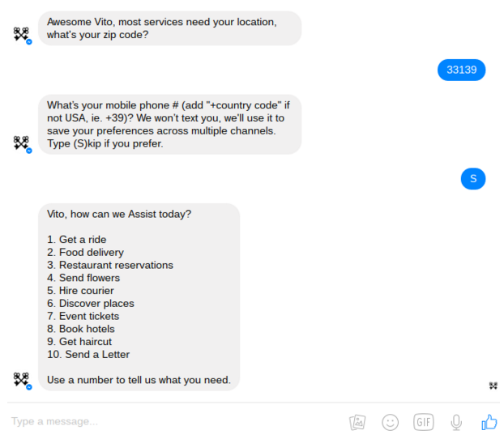Click "2. Food delivery" in the list
Viewport: 504px width, 439px height.
click(85, 253)
